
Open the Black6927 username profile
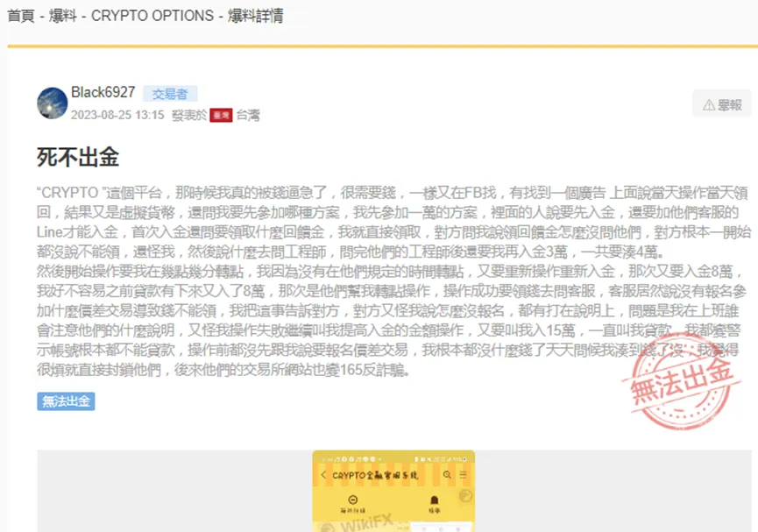[103, 92]
